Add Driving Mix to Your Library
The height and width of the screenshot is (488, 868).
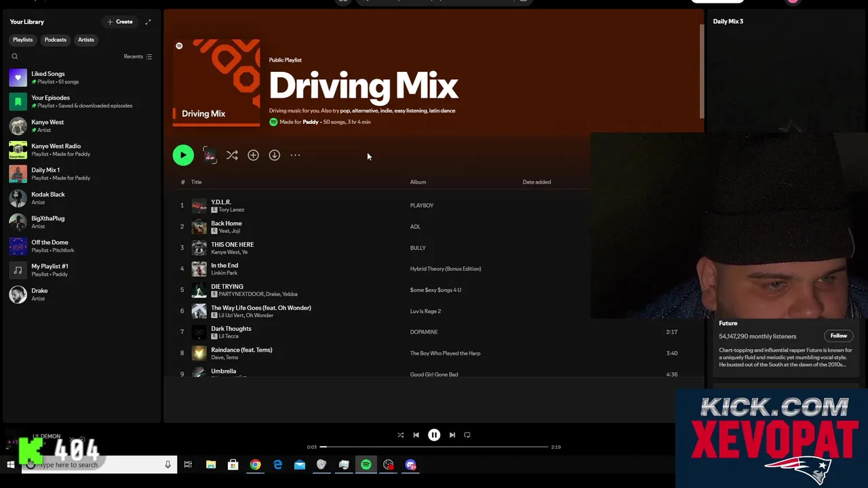point(253,155)
